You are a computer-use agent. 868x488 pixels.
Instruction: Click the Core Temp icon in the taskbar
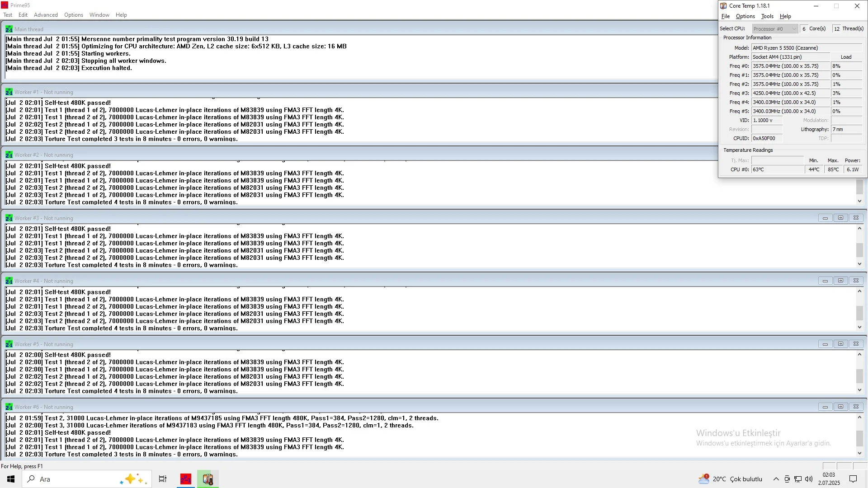208,479
